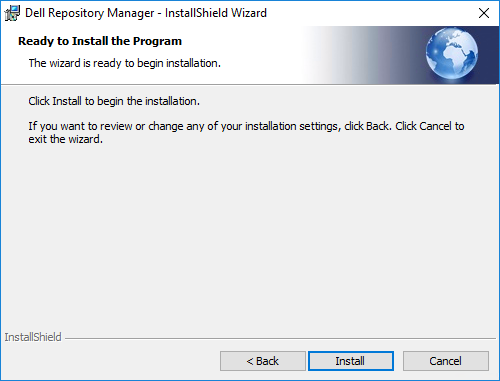Click the "exit the wizard." text line
Image resolution: width=500 pixels, height=381 pixels.
65,139
